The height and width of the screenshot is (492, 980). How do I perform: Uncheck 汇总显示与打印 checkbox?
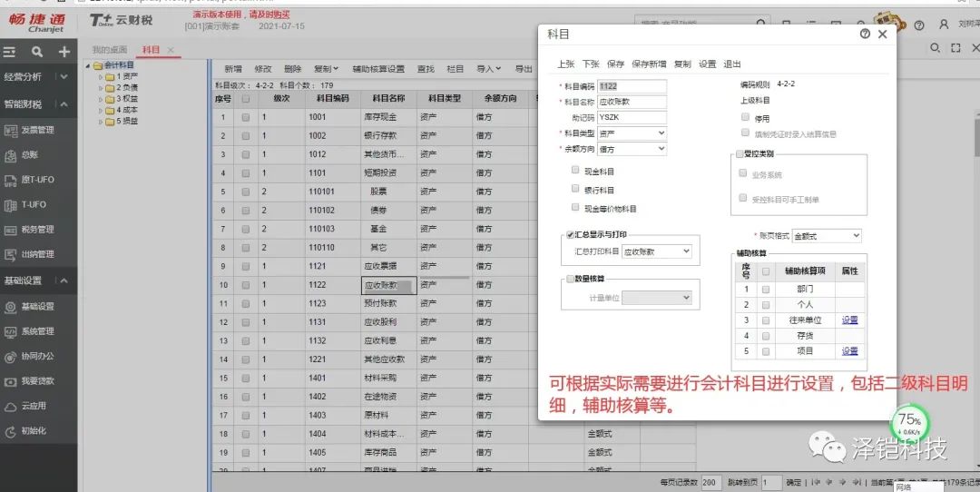[570, 234]
